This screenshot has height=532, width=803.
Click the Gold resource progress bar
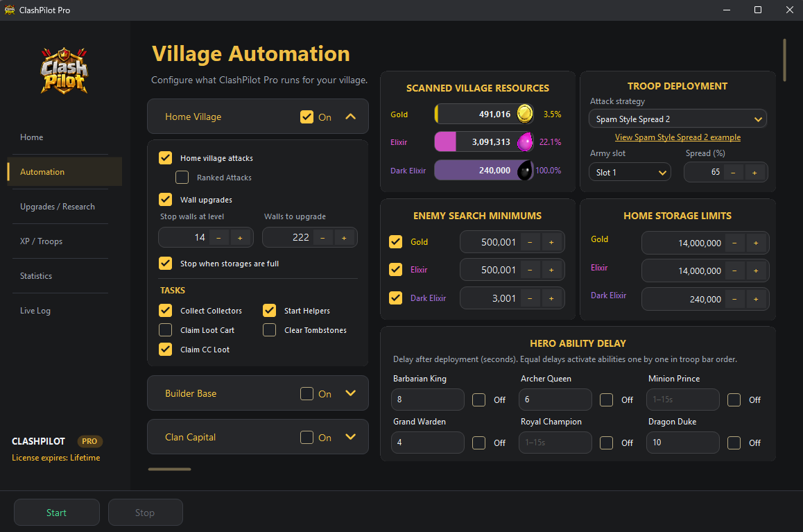[x=484, y=114]
